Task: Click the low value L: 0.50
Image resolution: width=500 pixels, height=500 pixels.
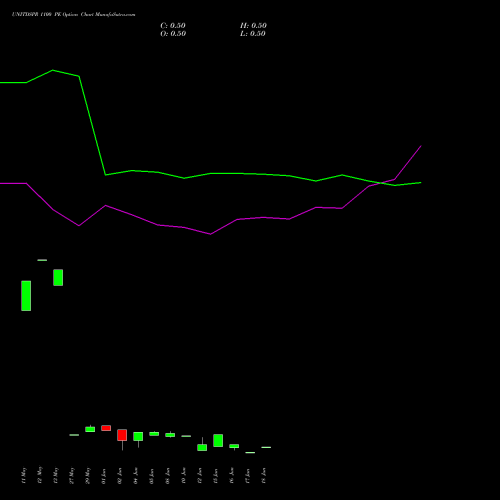Action: point(253,34)
